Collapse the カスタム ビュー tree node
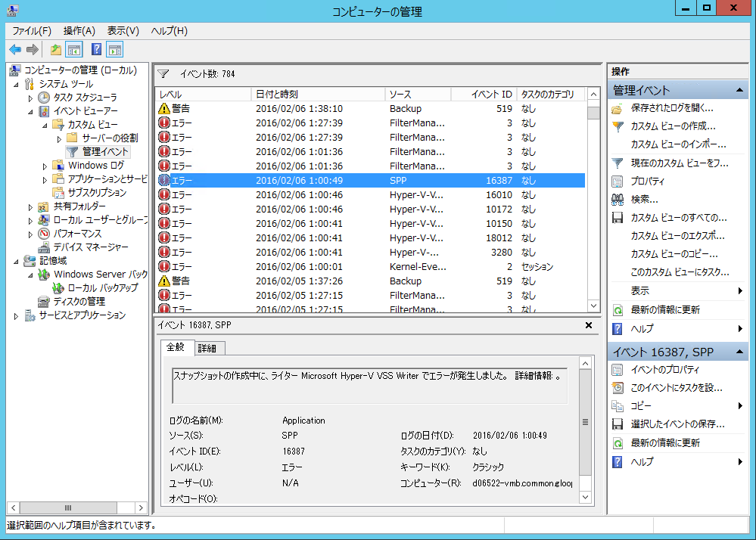Image resolution: width=756 pixels, height=540 pixels. pyautogui.click(x=45, y=126)
